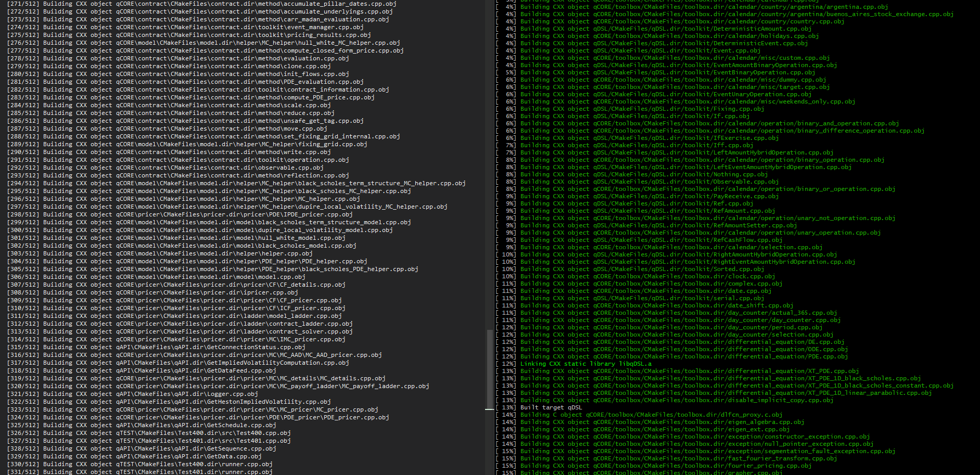Click the GetDataFeed.cpp.obj line
Image resolution: width=980 pixels, height=475 pixels.
(142, 370)
